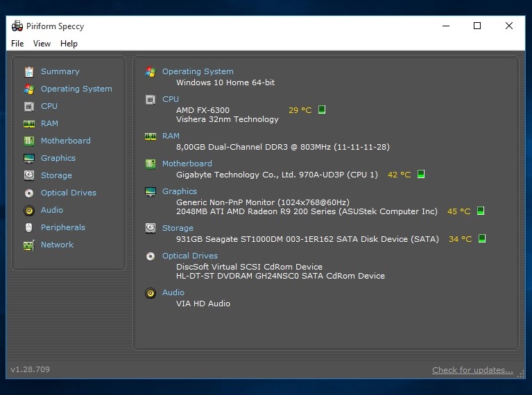The image size is (532, 395).
Task: Click the Operating System Windows flag sidebar icon
Action: (x=29, y=89)
